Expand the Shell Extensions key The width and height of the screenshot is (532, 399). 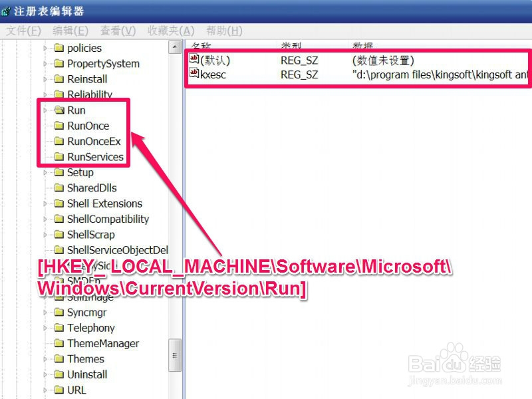(45, 203)
